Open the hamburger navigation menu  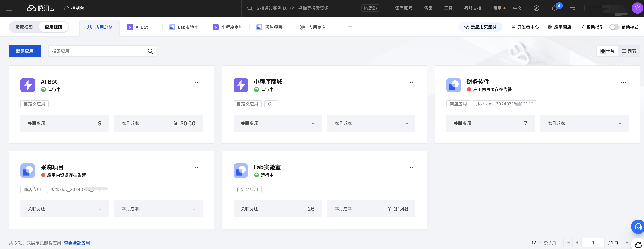coord(9,8)
